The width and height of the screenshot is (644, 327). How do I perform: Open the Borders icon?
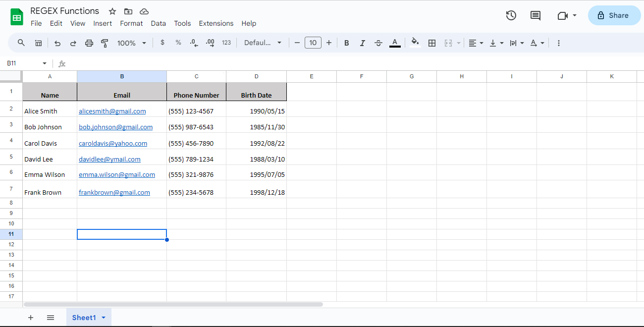431,43
